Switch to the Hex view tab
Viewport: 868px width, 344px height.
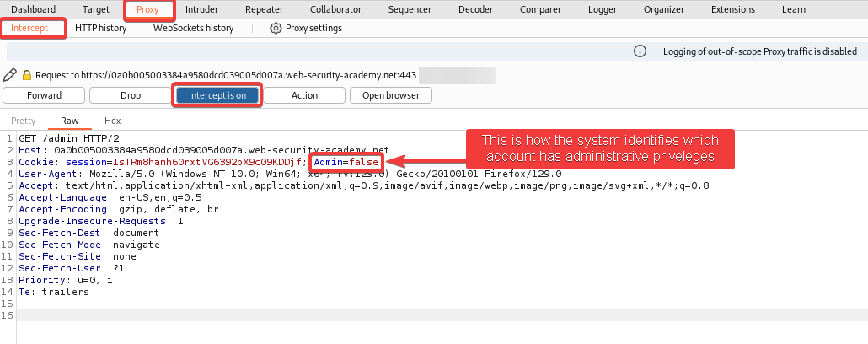click(x=112, y=121)
